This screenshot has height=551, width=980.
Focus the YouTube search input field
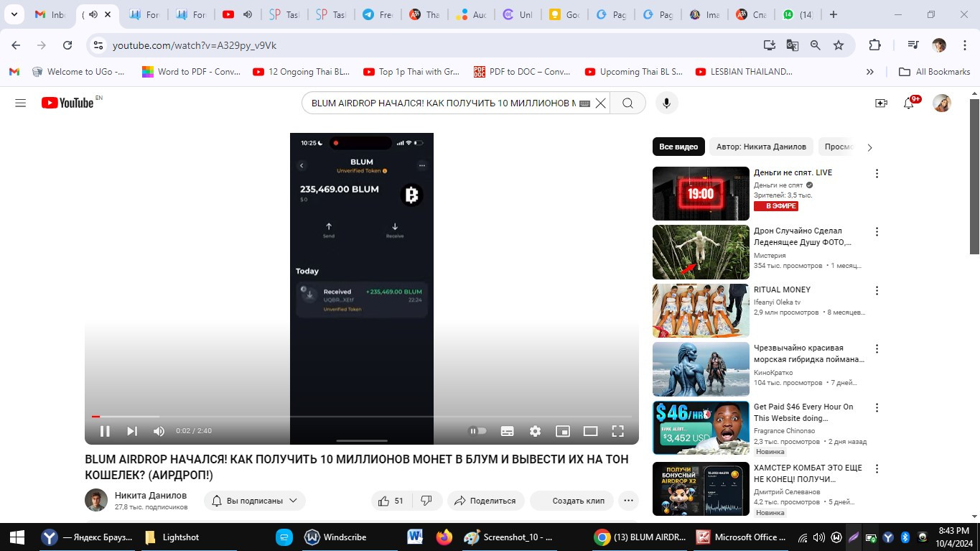coord(442,103)
